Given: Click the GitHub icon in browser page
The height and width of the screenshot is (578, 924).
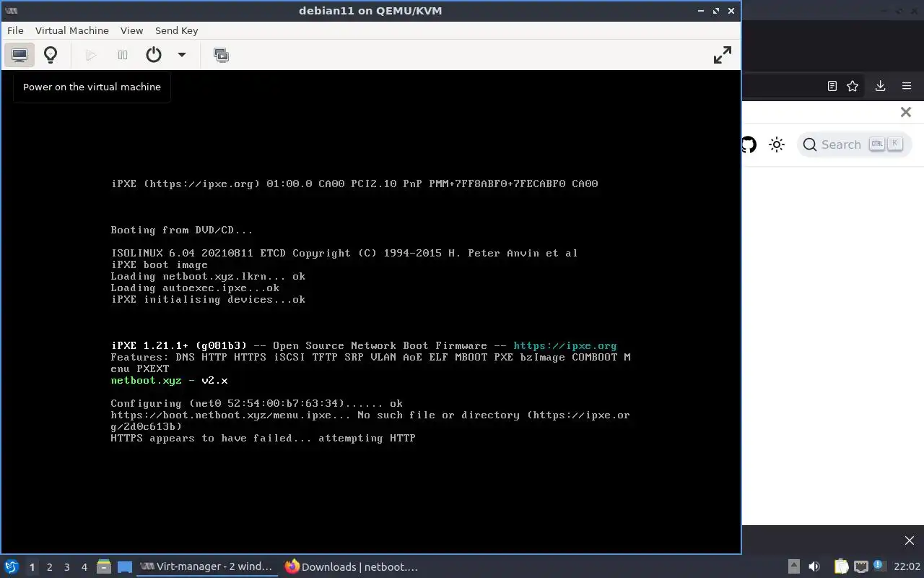Looking at the screenshot, I should tap(749, 144).
